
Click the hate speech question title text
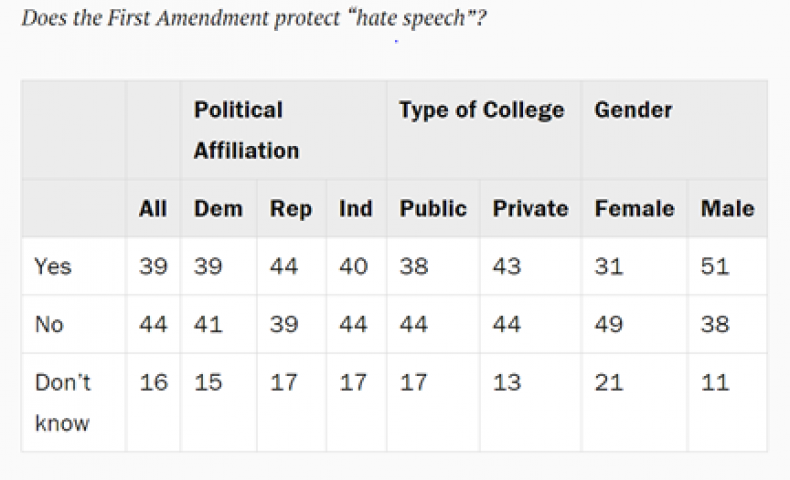tap(254, 18)
